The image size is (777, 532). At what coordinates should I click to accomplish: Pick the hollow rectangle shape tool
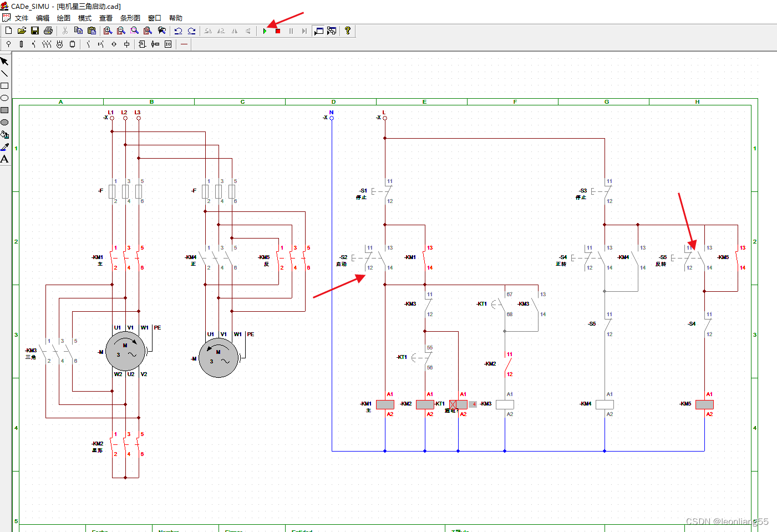pyautogui.click(x=4, y=86)
